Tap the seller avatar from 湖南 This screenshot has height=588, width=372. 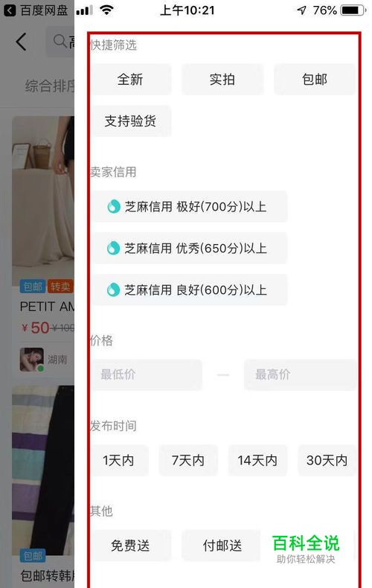(31, 359)
